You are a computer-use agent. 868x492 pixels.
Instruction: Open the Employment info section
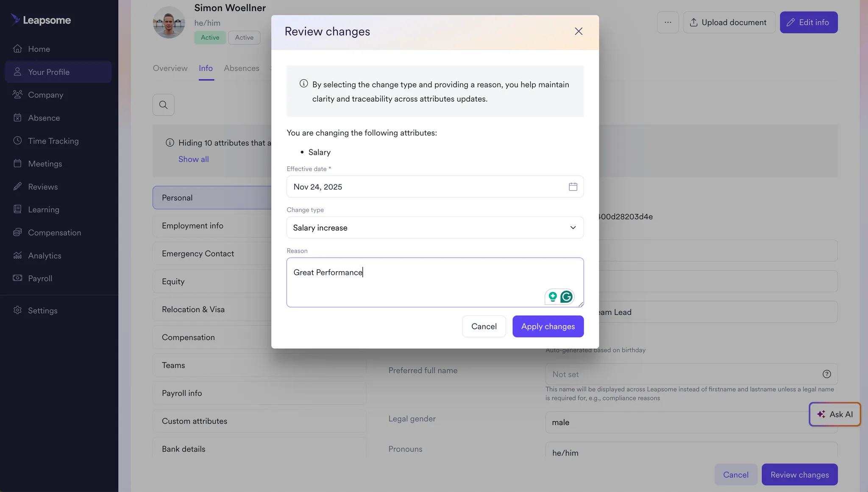pos(193,225)
